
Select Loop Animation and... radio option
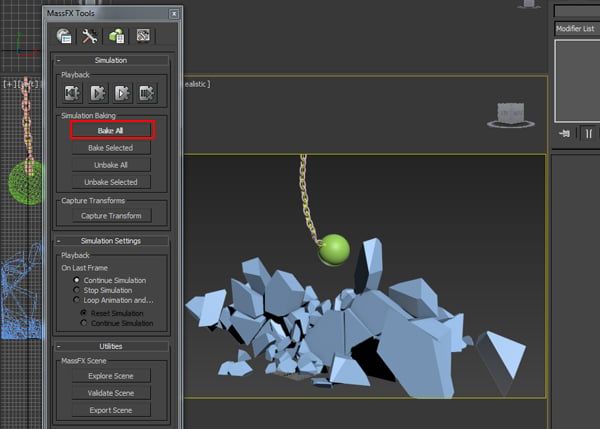tap(77, 300)
